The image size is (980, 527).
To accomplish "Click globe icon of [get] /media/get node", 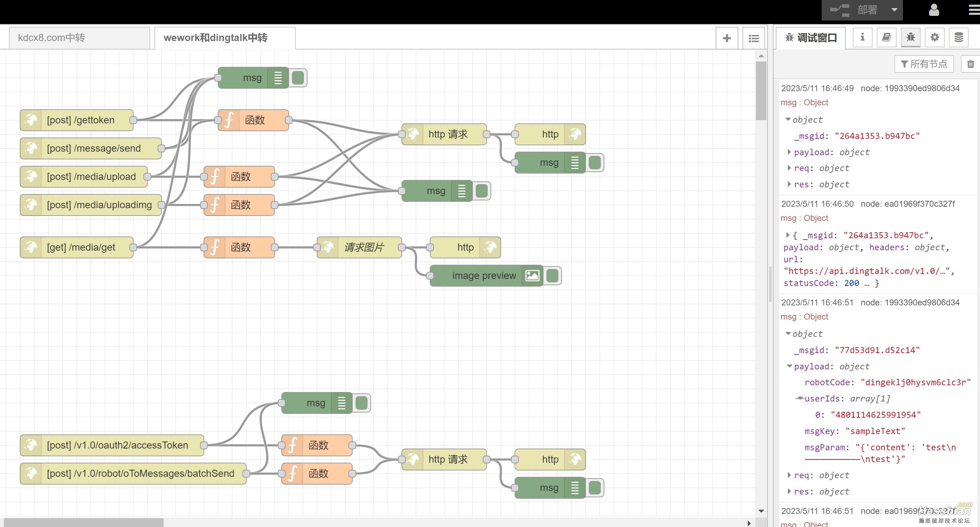I will coord(31,247).
